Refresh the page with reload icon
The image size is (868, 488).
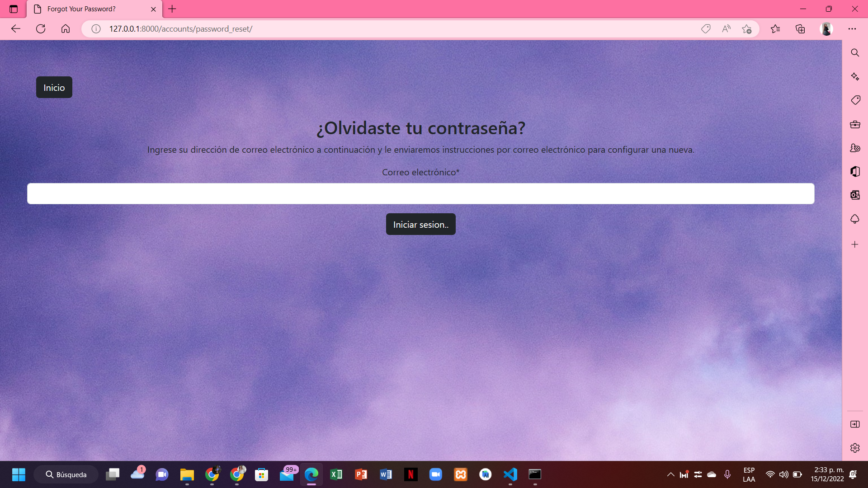click(41, 29)
